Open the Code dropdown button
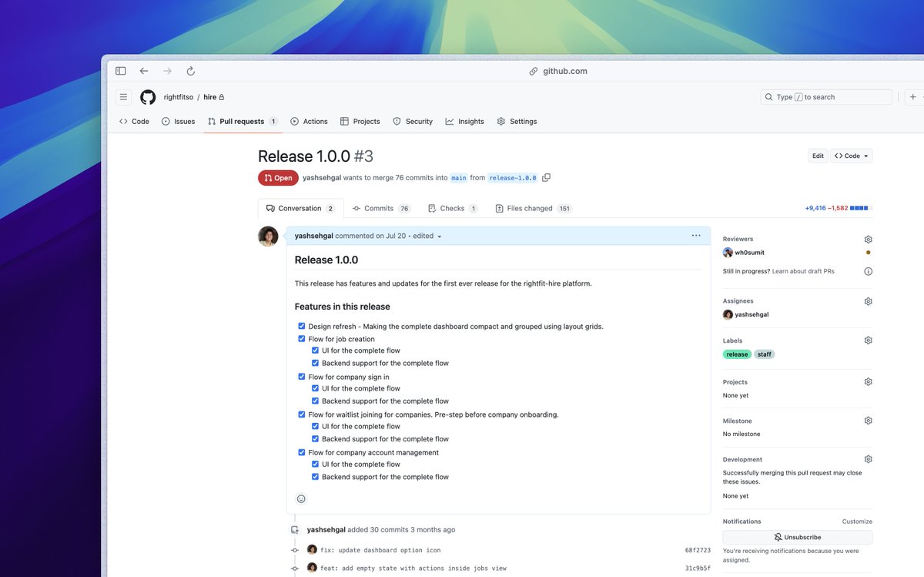The height and width of the screenshot is (577, 924). pyautogui.click(x=852, y=156)
